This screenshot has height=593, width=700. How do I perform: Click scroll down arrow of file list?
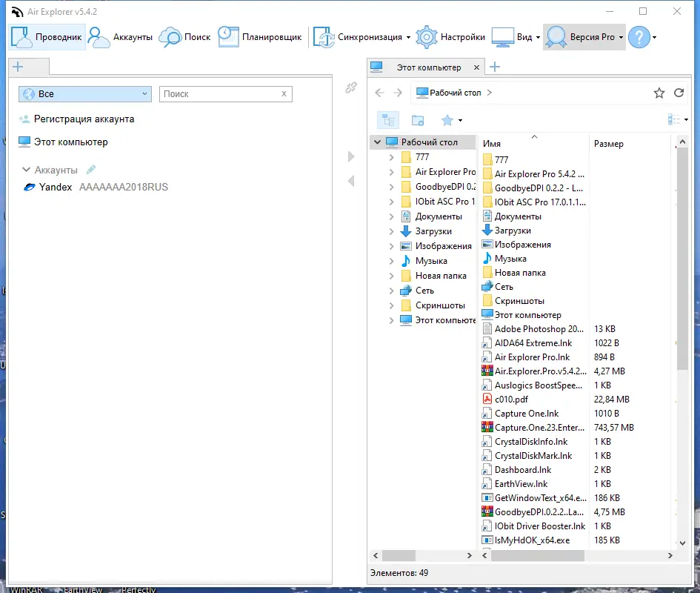[682, 543]
